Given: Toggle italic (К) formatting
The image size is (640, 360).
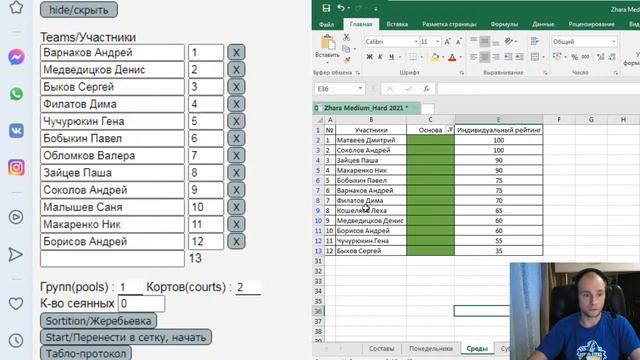Looking at the screenshot, I should tap(380, 57).
